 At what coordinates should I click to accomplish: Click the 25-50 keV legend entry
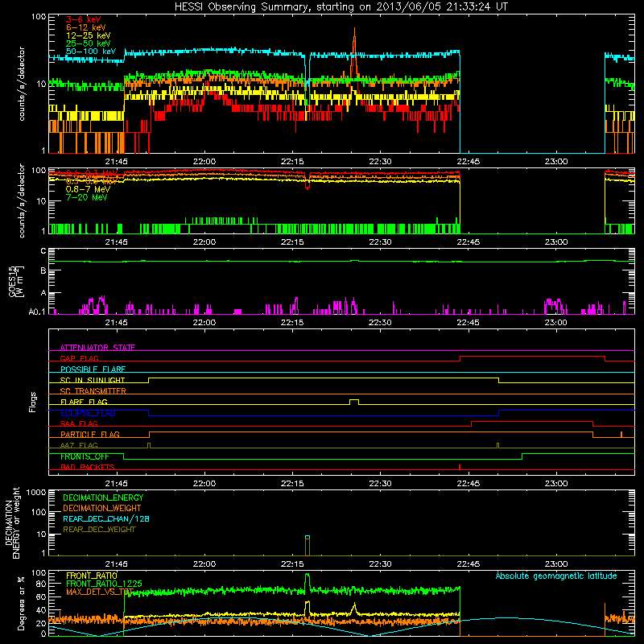coord(89,43)
